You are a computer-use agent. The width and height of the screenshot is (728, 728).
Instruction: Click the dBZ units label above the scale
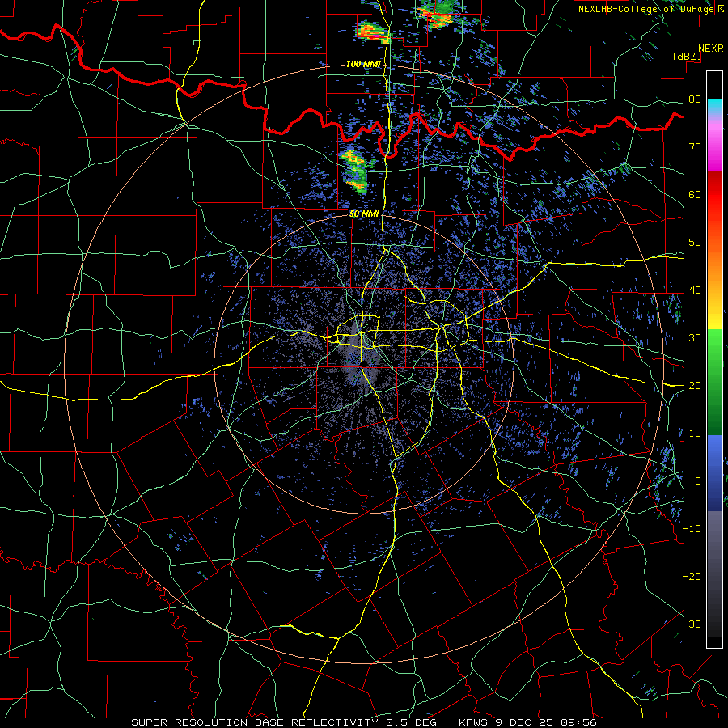(687, 57)
